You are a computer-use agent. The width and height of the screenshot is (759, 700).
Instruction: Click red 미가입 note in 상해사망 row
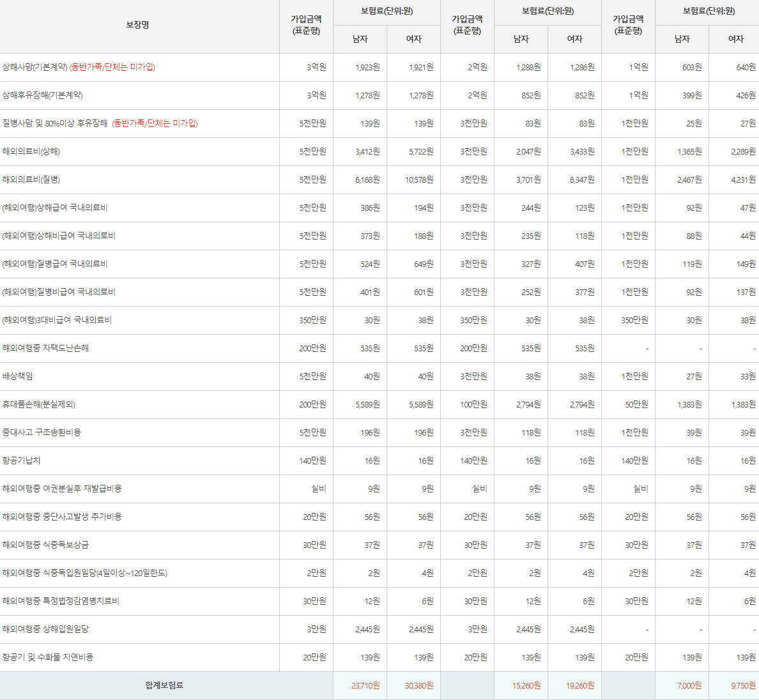[112, 67]
